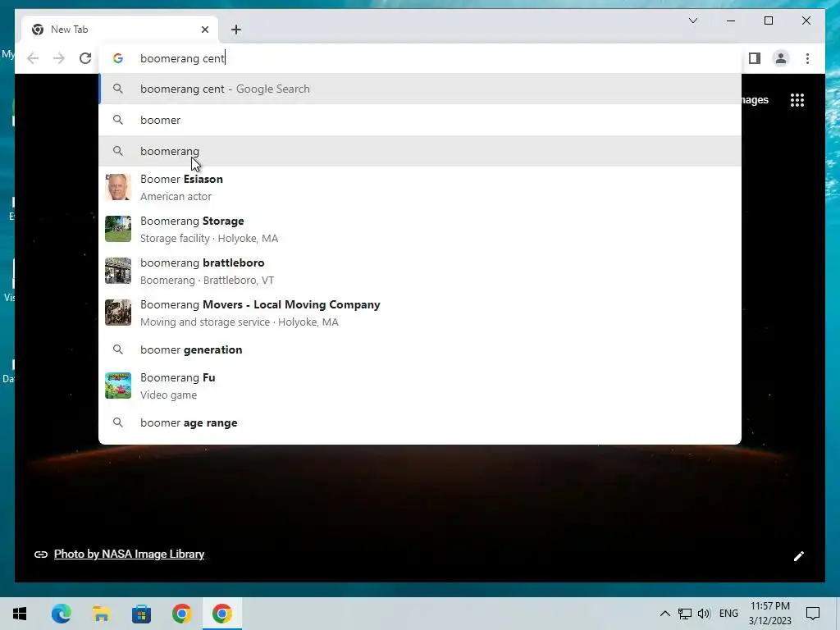
Task: Click the ENG language indicator
Action: [728, 614]
